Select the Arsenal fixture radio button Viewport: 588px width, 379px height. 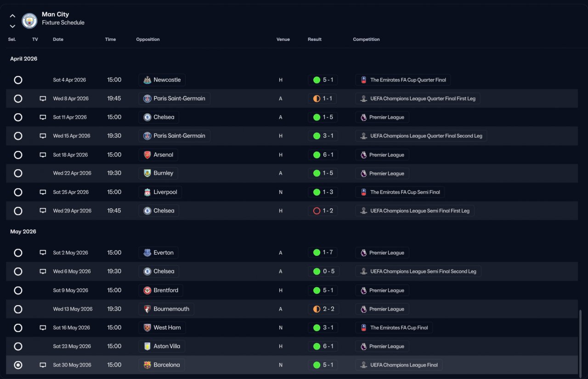point(18,155)
